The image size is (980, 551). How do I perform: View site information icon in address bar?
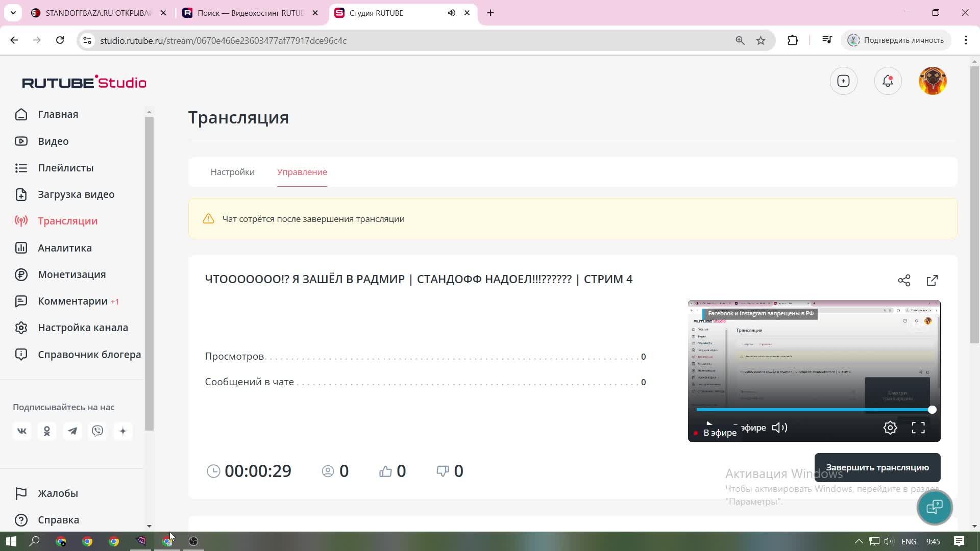tap(87, 40)
